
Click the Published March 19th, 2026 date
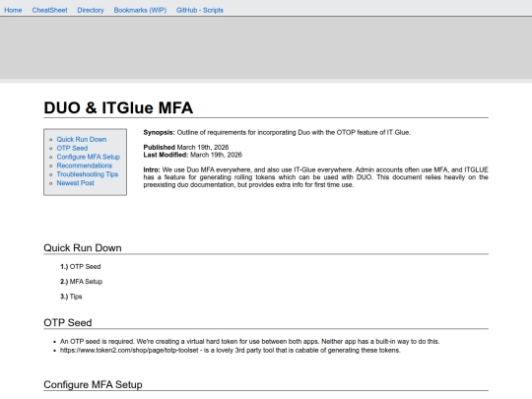[x=186, y=147]
